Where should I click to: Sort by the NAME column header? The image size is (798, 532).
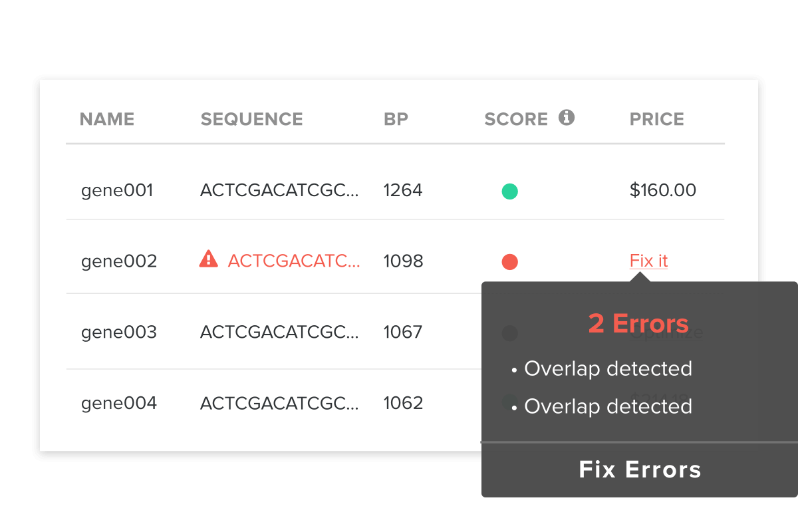point(107,119)
